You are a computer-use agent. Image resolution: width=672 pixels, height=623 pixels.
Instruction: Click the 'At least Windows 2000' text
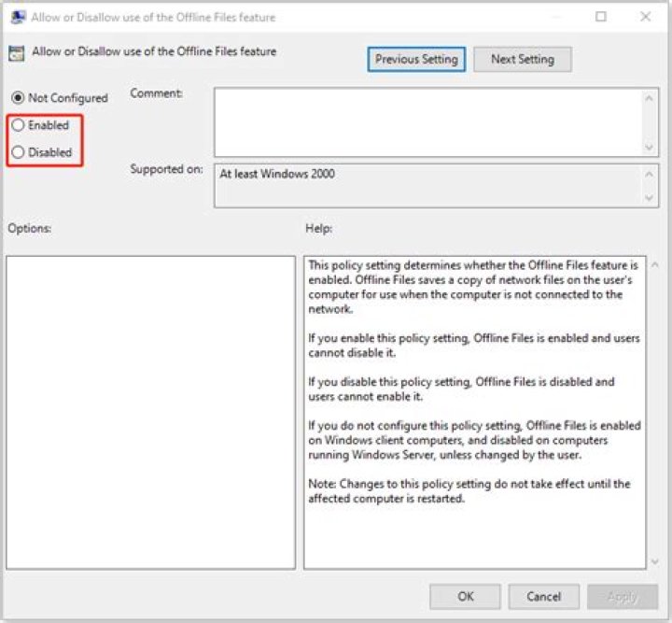[277, 174]
